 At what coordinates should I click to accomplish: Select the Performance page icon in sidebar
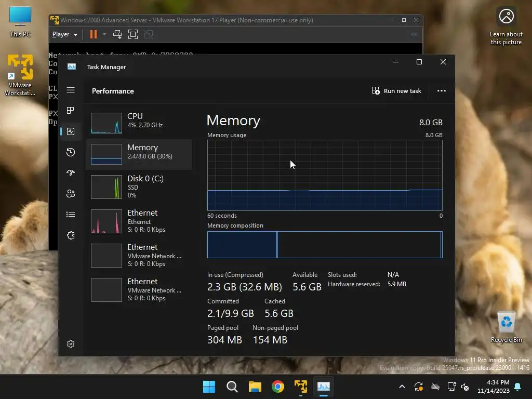71,131
